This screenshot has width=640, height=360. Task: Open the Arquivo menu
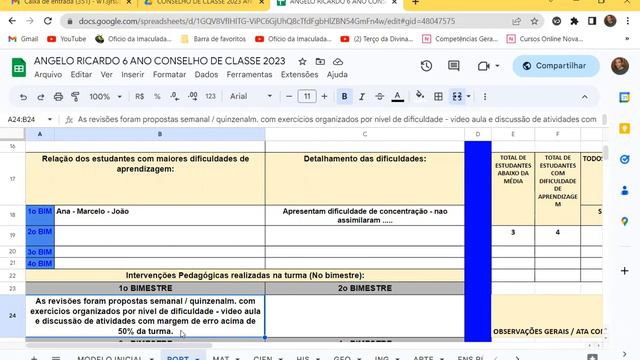(48, 75)
